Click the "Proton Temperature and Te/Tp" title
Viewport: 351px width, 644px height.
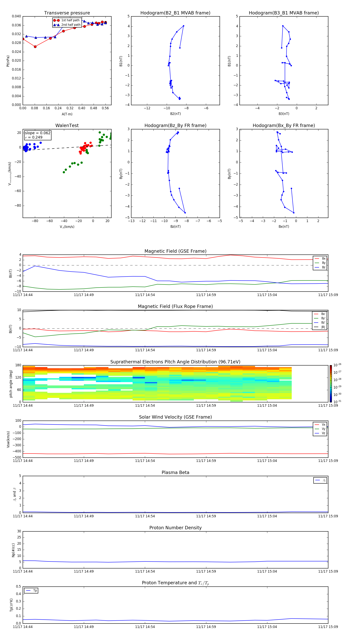point(175,583)
